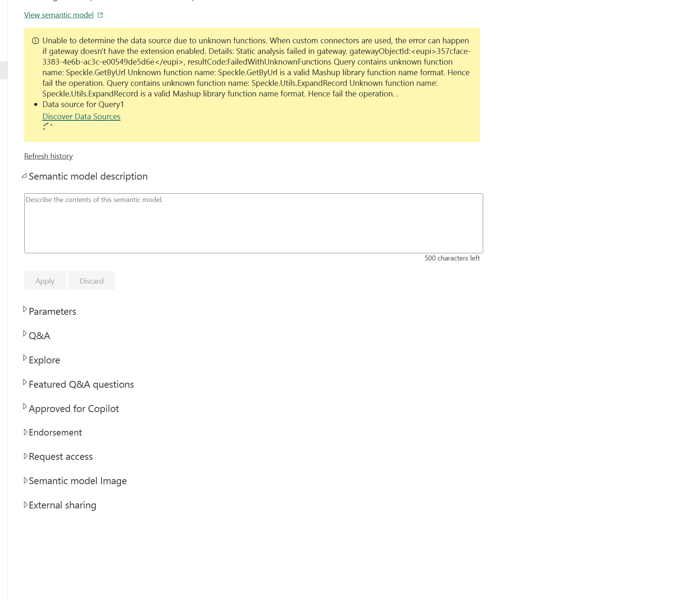Click the info icon in the yellow warning
700x606 pixels.
tap(35, 41)
